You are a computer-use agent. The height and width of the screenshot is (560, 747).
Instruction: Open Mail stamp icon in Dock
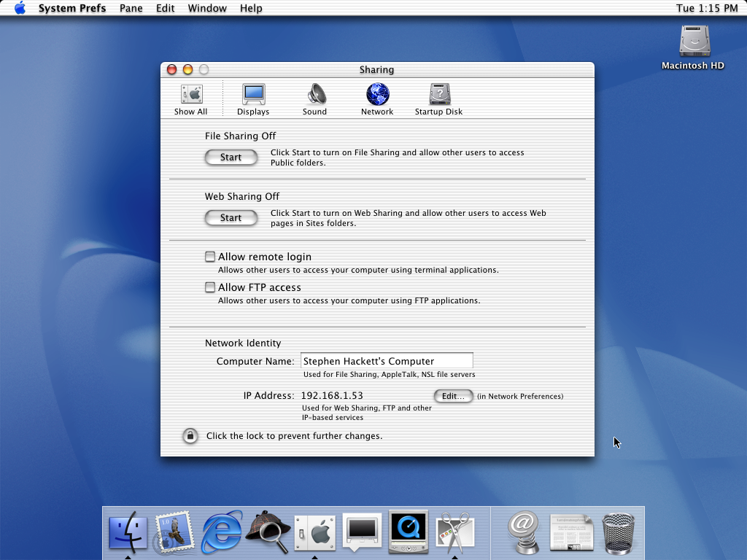tap(175, 532)
